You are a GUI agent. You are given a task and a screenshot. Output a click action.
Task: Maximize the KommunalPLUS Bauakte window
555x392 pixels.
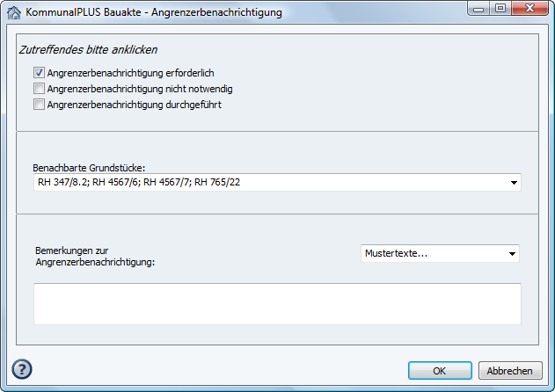[x=500, y=11]
